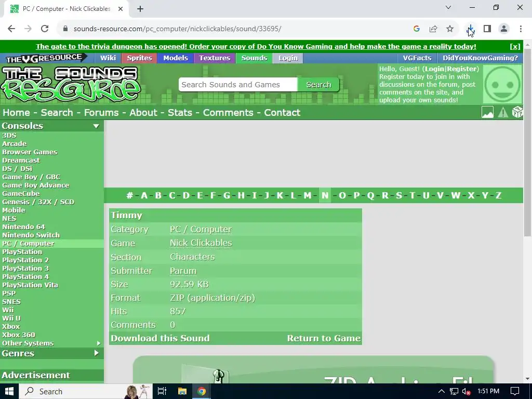Toggle browser side panel icon
The image size is (532, 399).
click(x=487, y=29)
